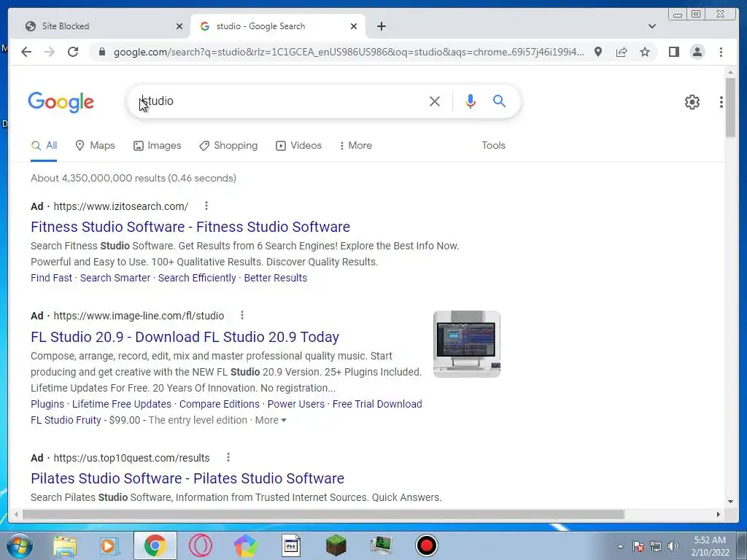Share this page using the share icon
This screenshot has width=747, height=560.
point(622,52)
